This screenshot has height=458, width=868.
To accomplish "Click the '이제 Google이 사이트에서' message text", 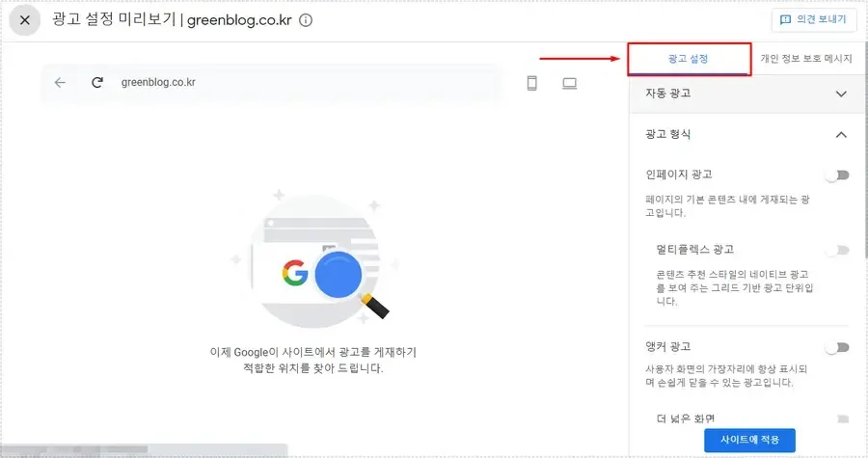I will [313, 360].
